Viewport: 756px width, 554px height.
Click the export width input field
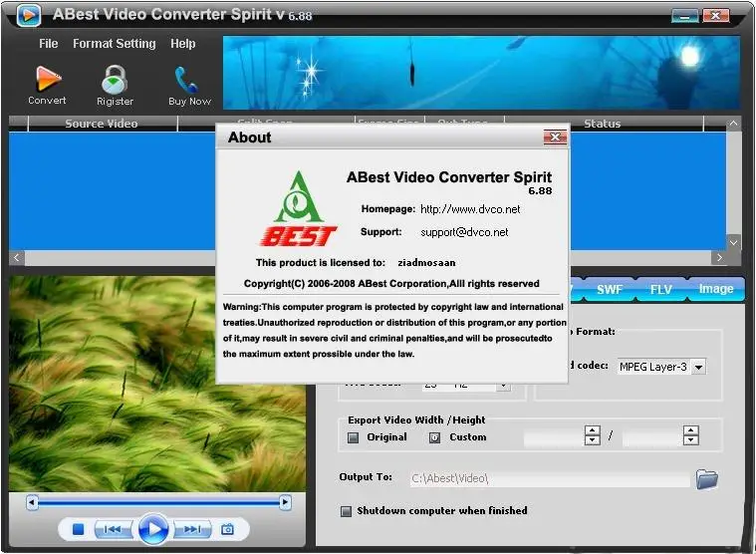click(554, 435)
